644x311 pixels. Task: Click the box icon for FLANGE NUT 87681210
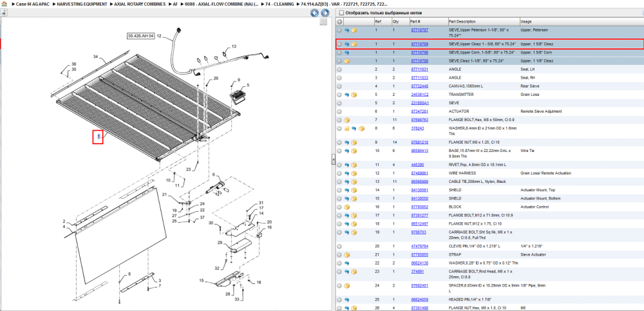coord(354,142)
